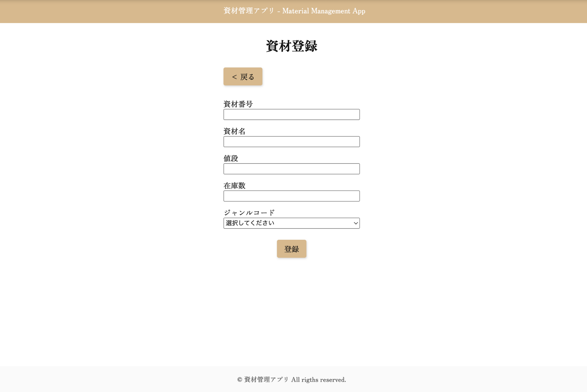The height and width of the screenshot is (392, 587).
Task: Click the 資材名 label
Action: 234,131
